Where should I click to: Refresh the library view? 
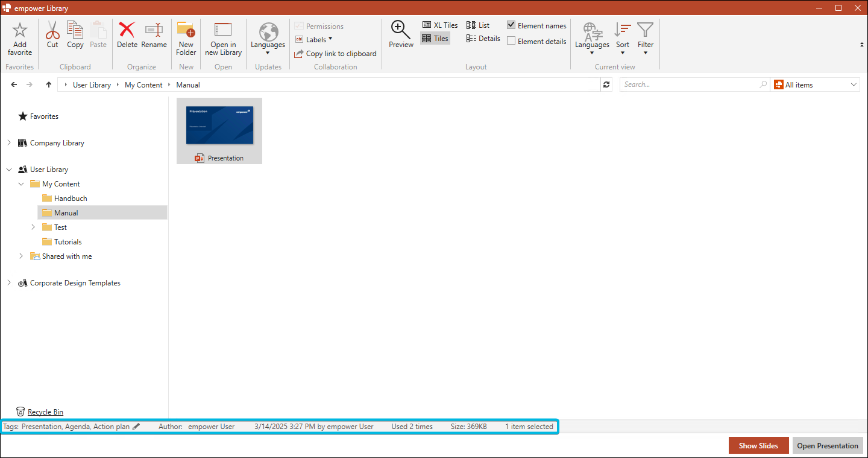pos(606,85)
